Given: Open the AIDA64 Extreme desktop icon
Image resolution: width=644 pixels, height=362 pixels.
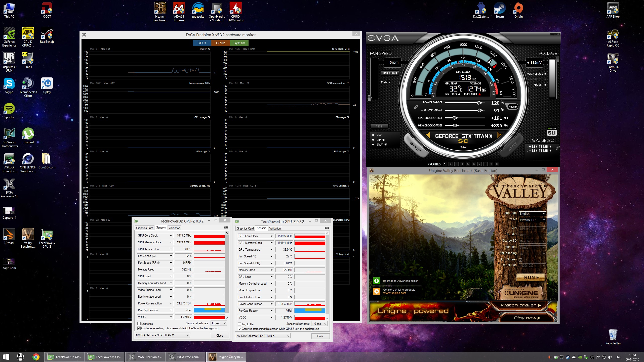Looking at the screenshot, I should click(179, 12).
